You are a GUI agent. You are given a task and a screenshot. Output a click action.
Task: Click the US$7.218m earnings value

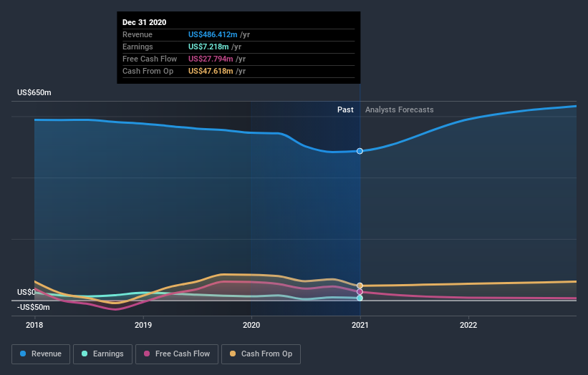tap(208, 47)
